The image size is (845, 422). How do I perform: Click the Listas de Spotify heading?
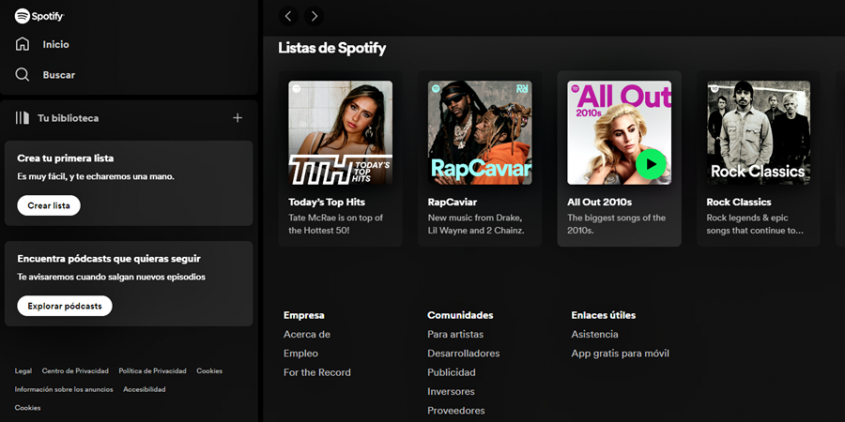click(332, 48)
